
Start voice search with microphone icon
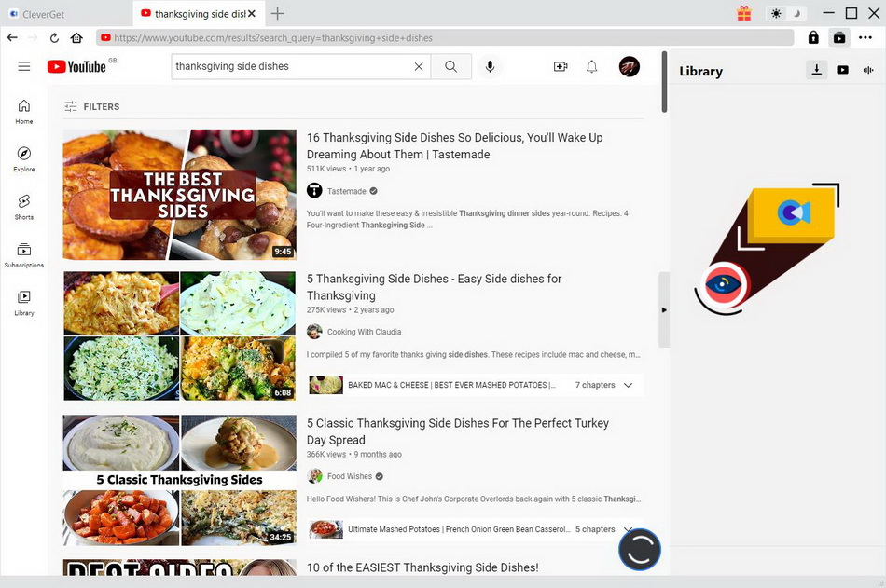pos(490,66)
